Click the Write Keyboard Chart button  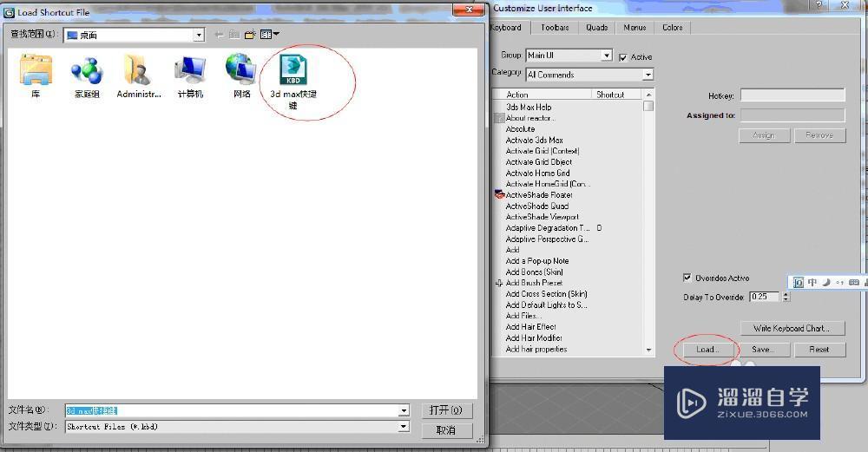[792, 328]
